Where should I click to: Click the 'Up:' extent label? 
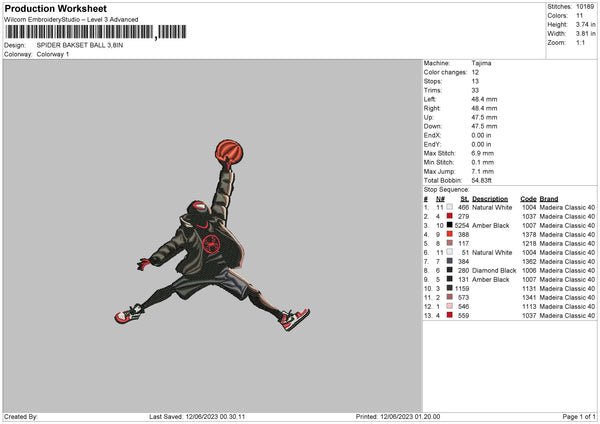click(428, 117)
